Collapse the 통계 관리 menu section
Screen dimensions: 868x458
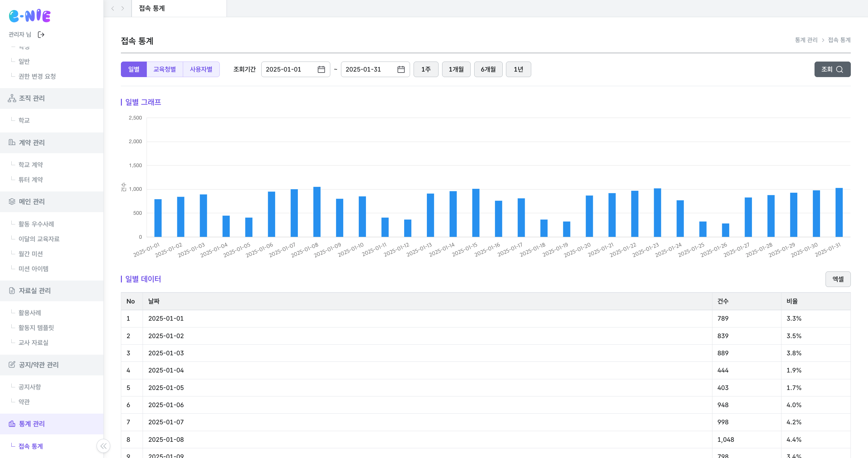(x=32, y=424)
